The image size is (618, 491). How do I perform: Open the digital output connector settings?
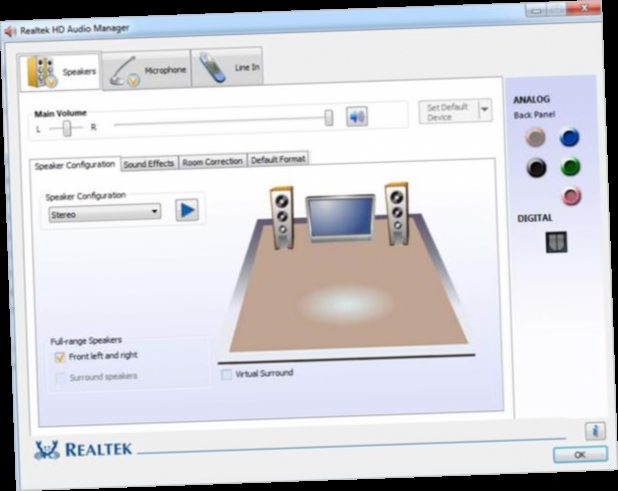coord(557,242)
